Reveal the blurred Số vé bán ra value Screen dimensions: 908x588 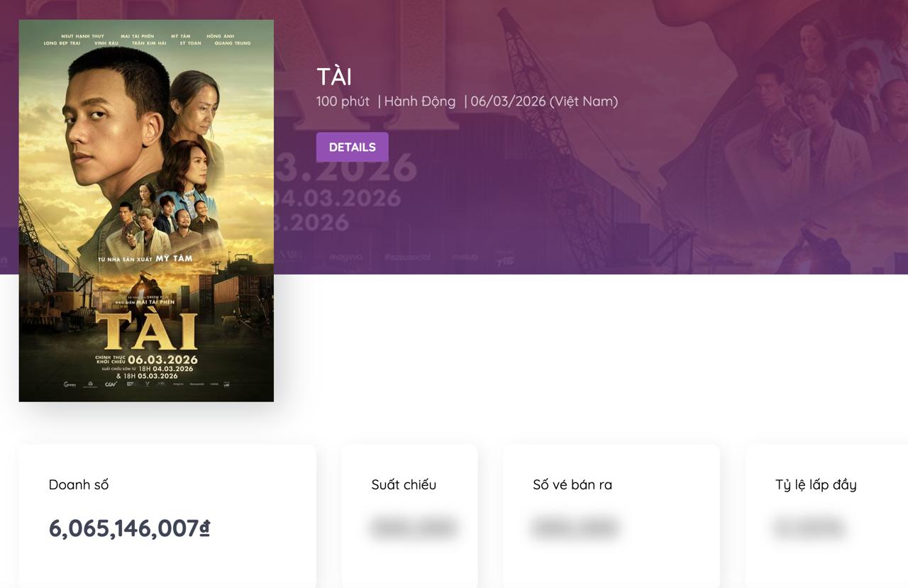point(574,528)
